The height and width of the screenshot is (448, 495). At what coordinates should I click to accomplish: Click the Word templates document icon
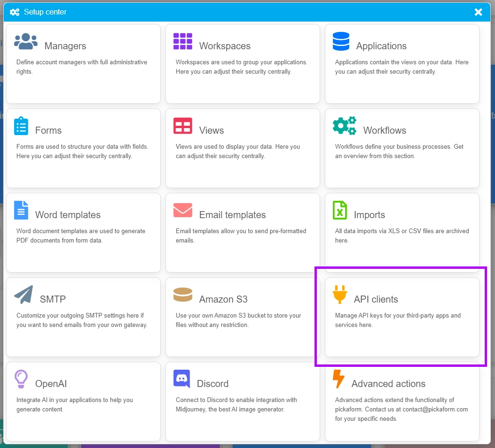[21, 210]
